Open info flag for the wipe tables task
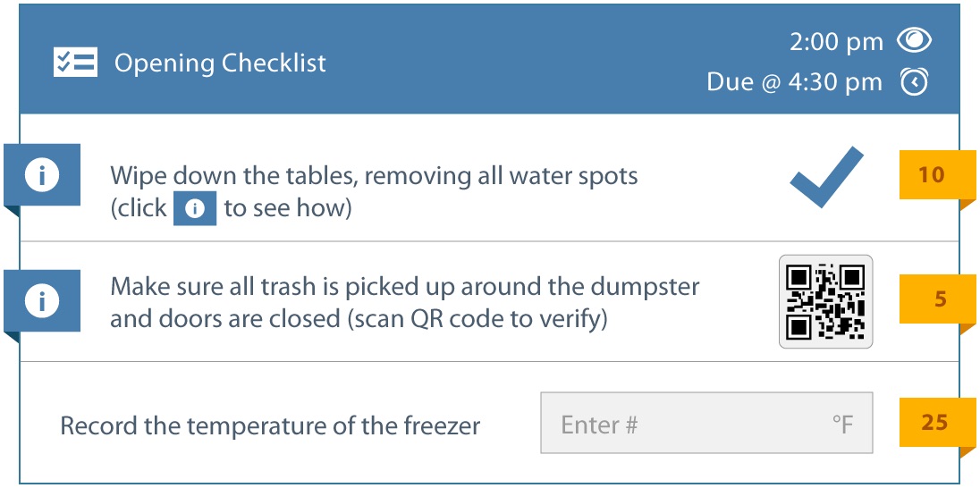 point(42,176)
